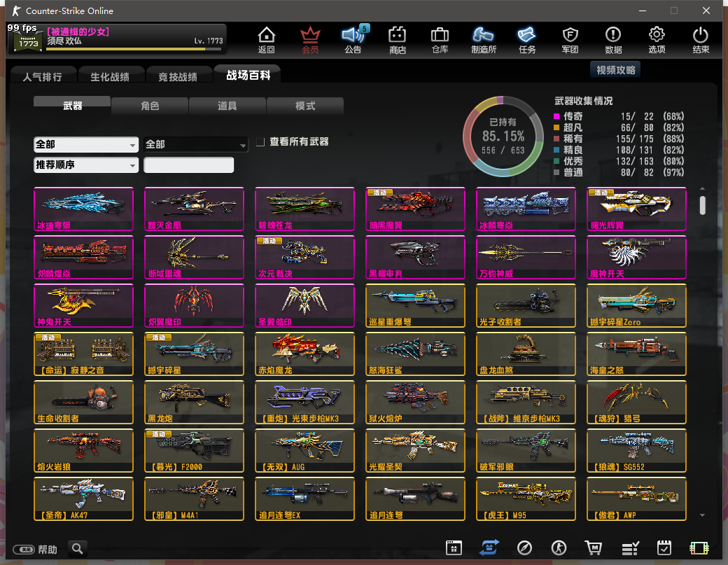728x565 pixels.
Task: Select the 模式 sub-tab
Action: pos(305,106)
